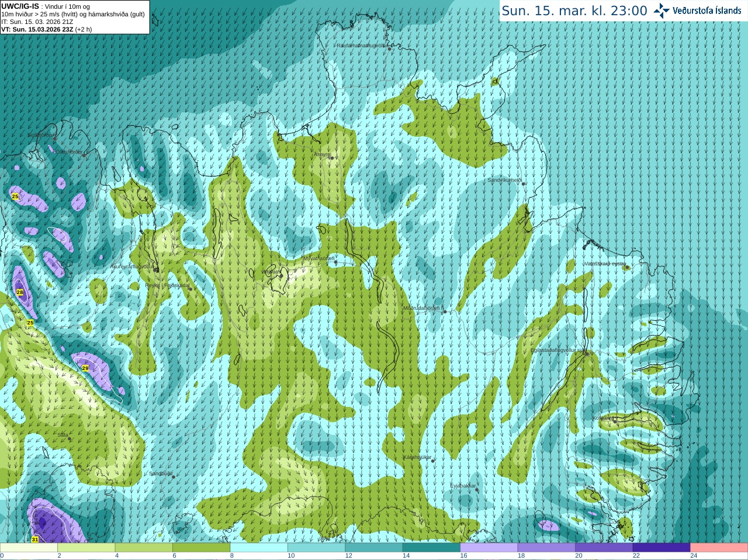Click the yellow 31 gust marker
Viewport: 748px width, 560px height.
click(35, 540)
